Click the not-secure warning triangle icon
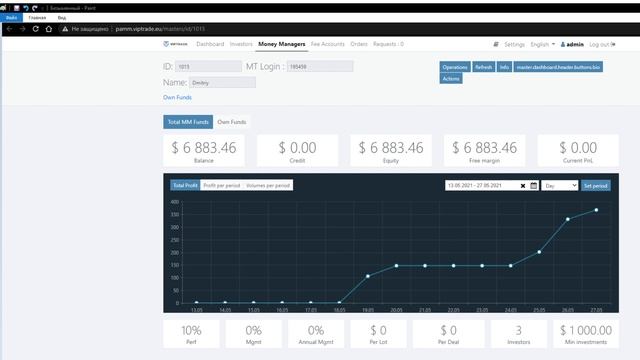 [x=65, y=29]
